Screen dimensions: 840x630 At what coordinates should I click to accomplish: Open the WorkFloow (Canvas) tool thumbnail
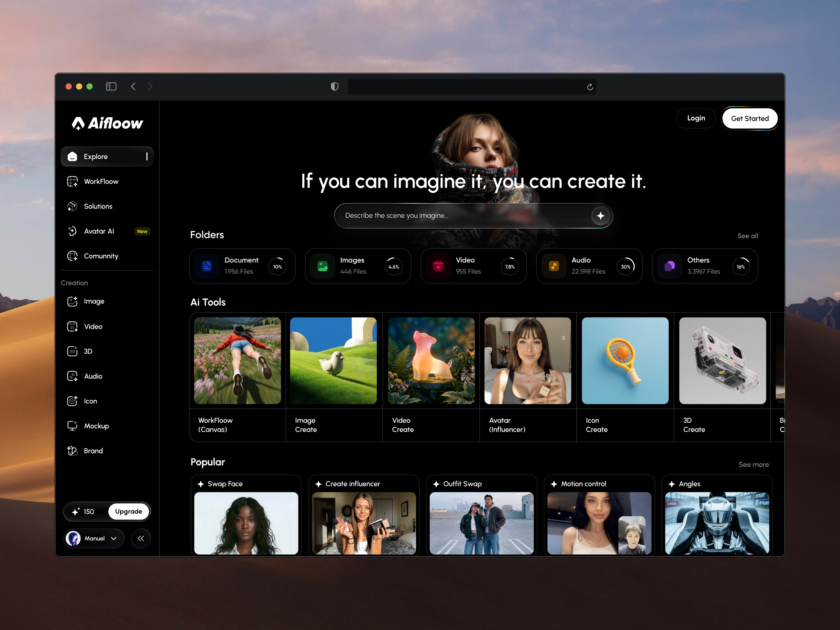pos(237,361)
